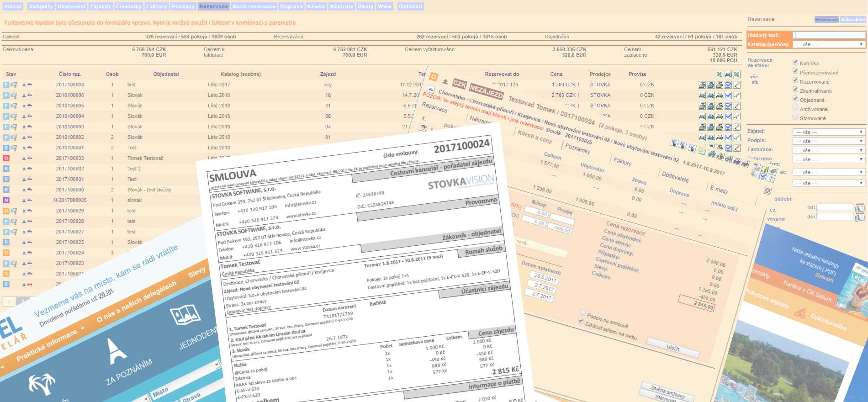Open 'Klienti a ceny' tab in reservation detail
This screenshot has height=402, width=868.
(x=535, y=137)
